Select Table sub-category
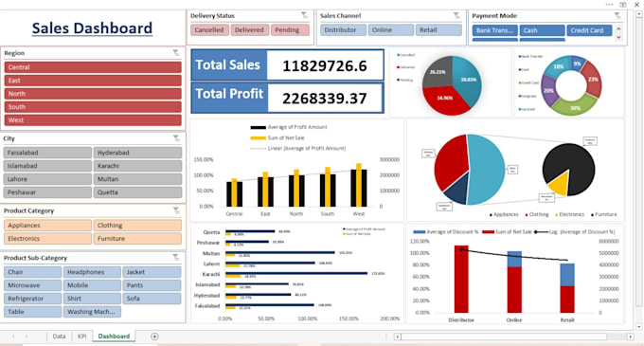Viewport: 644px width, 346px height. click(33, 312)
